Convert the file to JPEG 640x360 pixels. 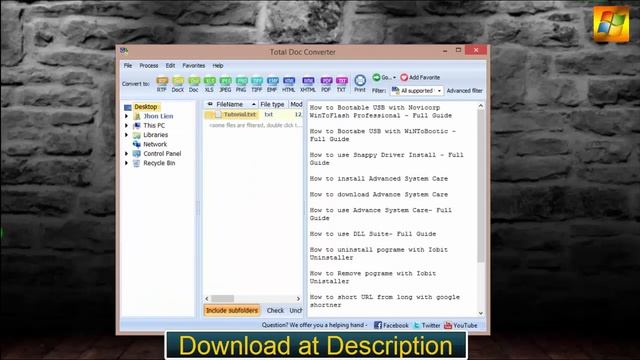(x=225, y=84)
